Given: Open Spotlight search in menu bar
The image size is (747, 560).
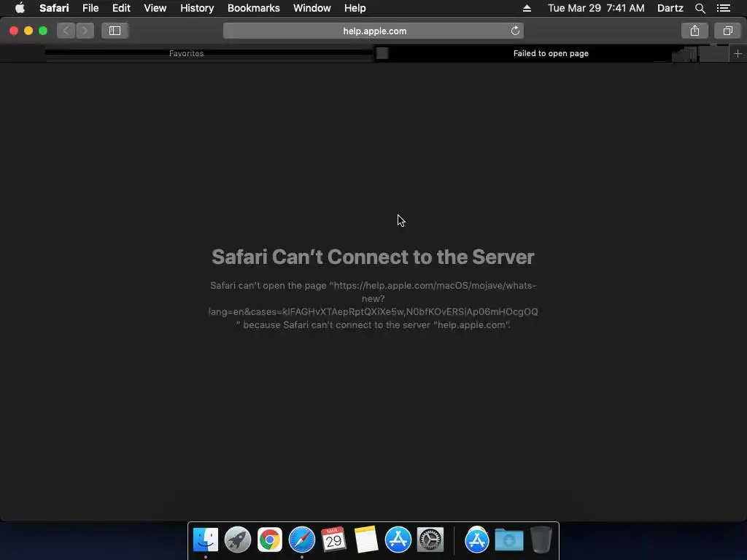Looking at the screenshot, I should (x=700, y=8).
